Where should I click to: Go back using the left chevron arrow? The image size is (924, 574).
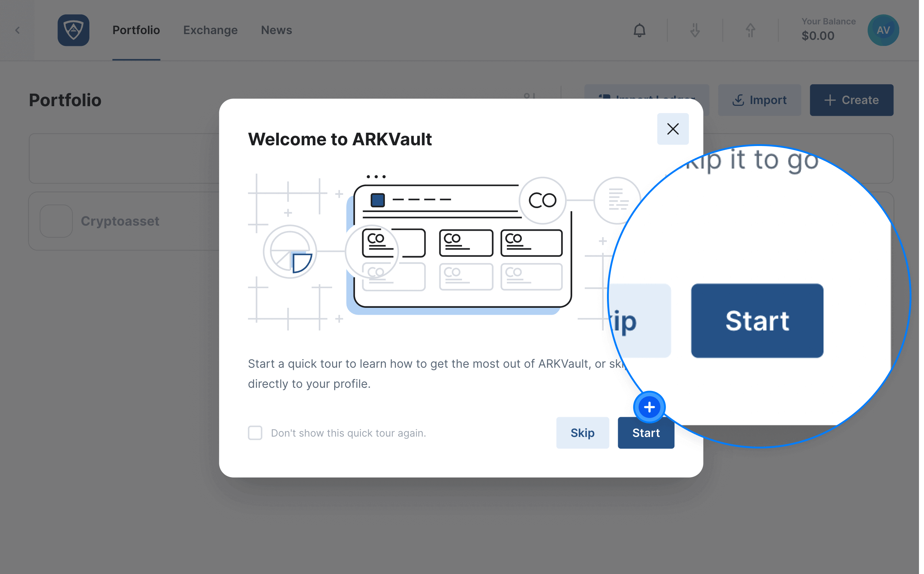coord(18,30)
